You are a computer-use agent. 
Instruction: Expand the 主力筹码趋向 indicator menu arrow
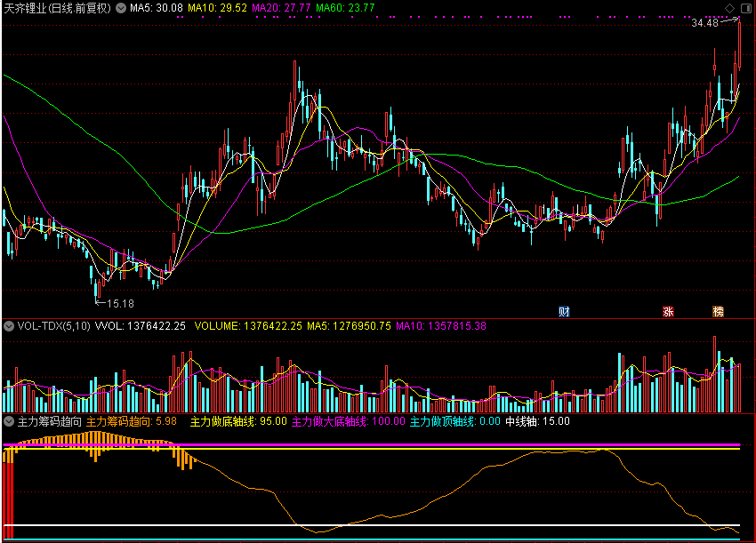9,421
